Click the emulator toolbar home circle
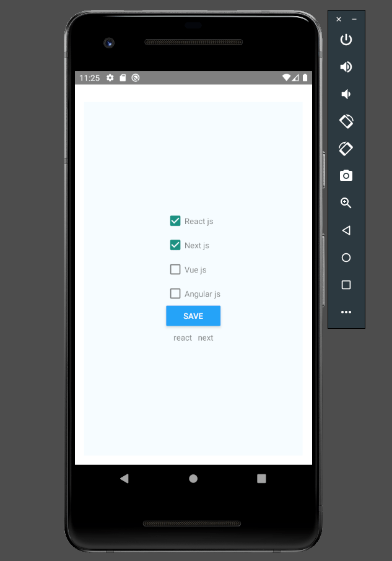The width and height of the screenshot is (392, 561). [346, 258]
